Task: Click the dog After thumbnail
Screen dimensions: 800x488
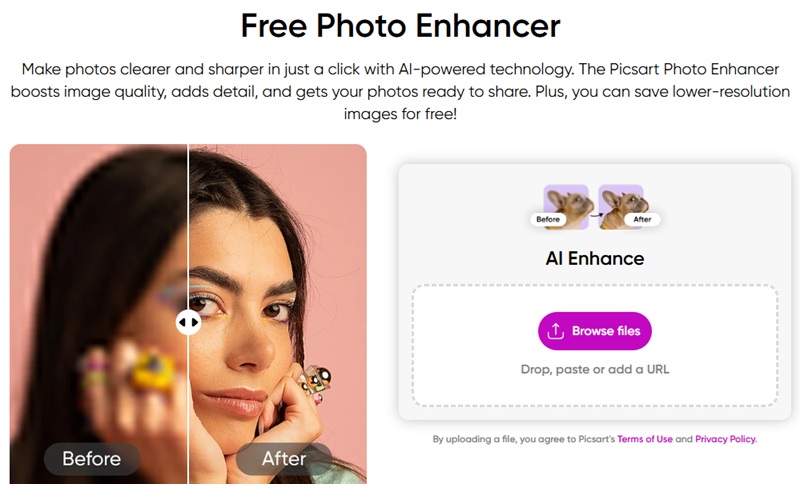Action: coord(621,206)
